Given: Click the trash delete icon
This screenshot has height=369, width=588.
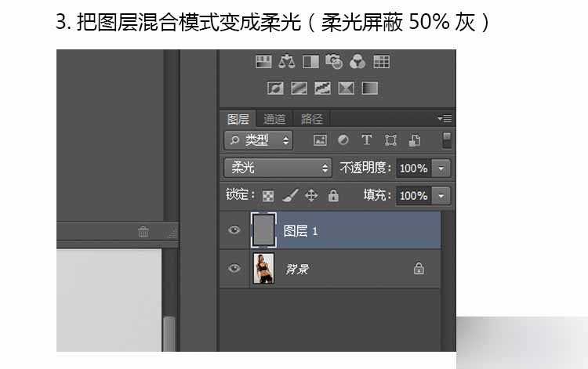Looking at the screenshot, I should click(143, 231).
